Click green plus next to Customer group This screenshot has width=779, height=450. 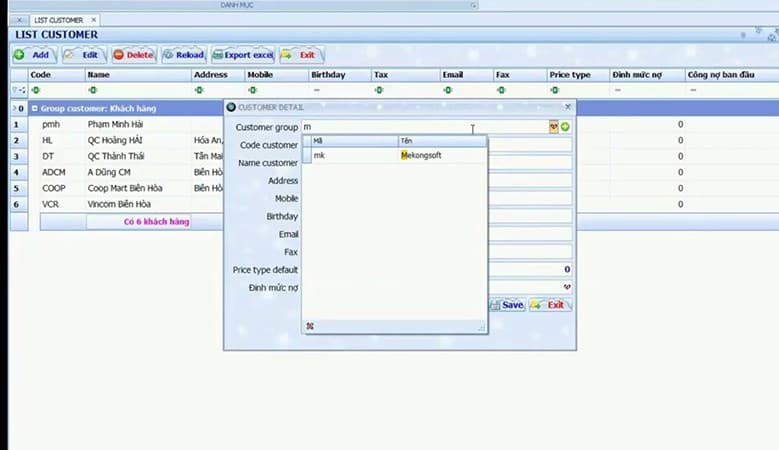(x=566, y=127)
